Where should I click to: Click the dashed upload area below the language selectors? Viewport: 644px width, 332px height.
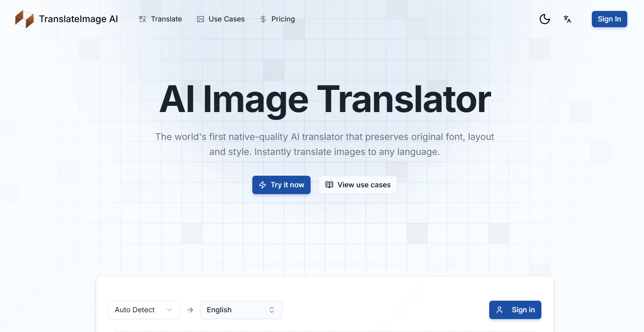tap(325, 330)
